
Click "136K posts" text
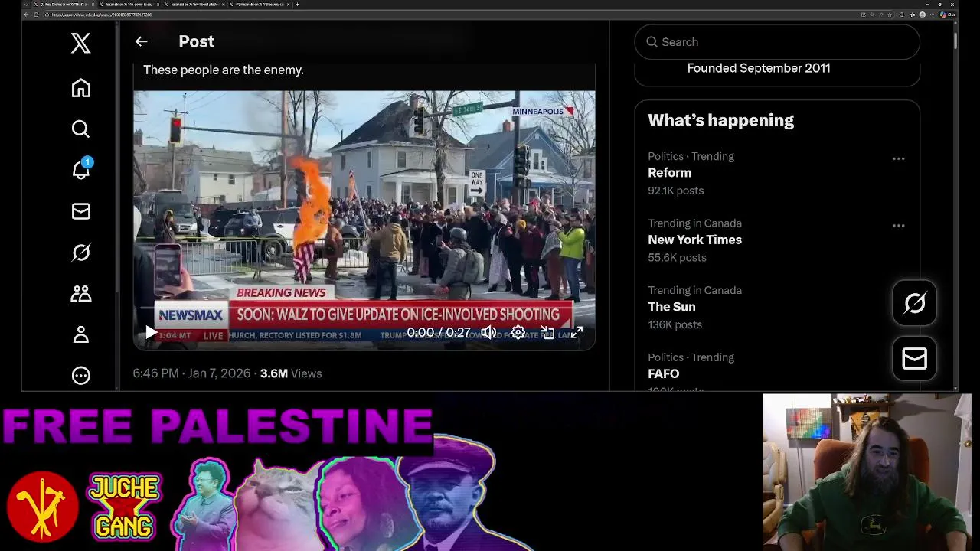pyautogui.click(x=675, y=324)
